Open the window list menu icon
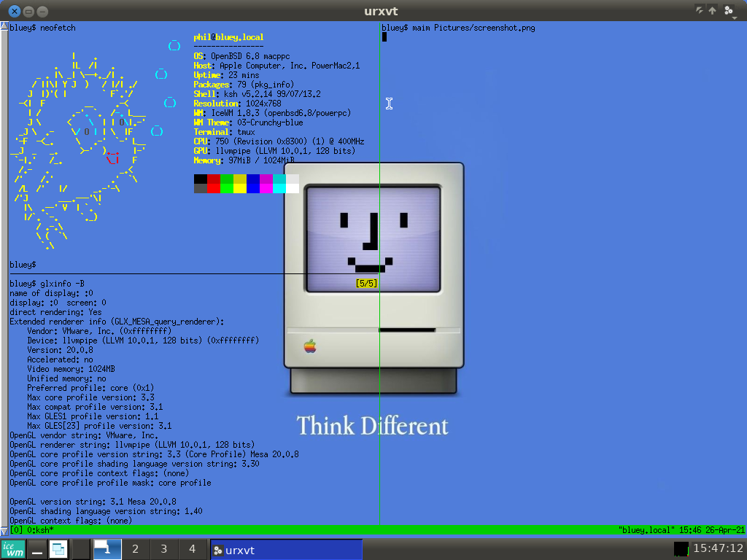Viewport: 747px width, 560px height. 58,550
